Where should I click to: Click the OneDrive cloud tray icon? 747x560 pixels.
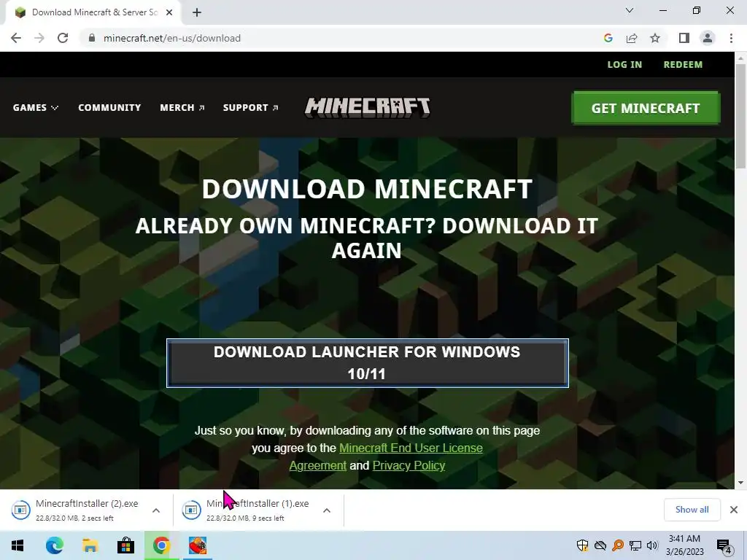tap(600, 545)
